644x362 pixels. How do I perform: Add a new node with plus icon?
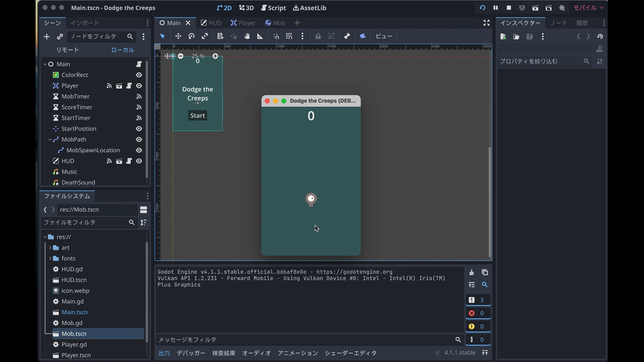[x=46, y=37]
